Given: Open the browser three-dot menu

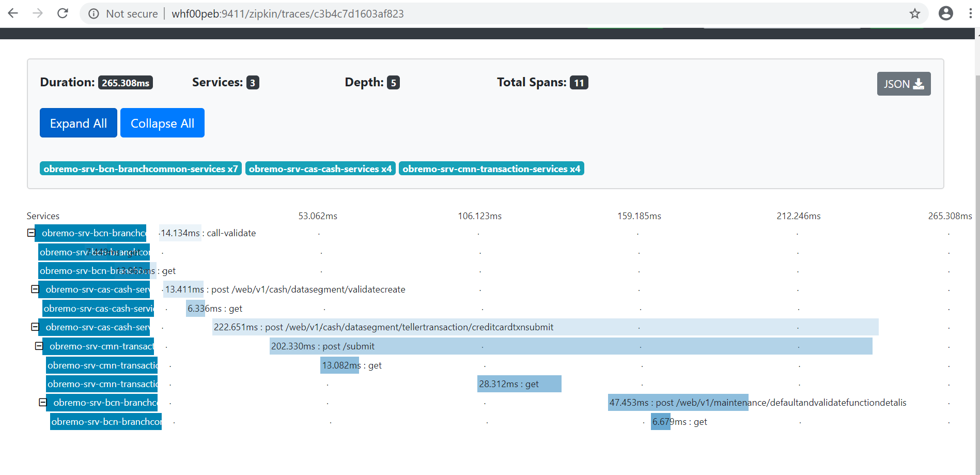Looking at the screenshot, I should pyautogui.click(x=971, y=13).
